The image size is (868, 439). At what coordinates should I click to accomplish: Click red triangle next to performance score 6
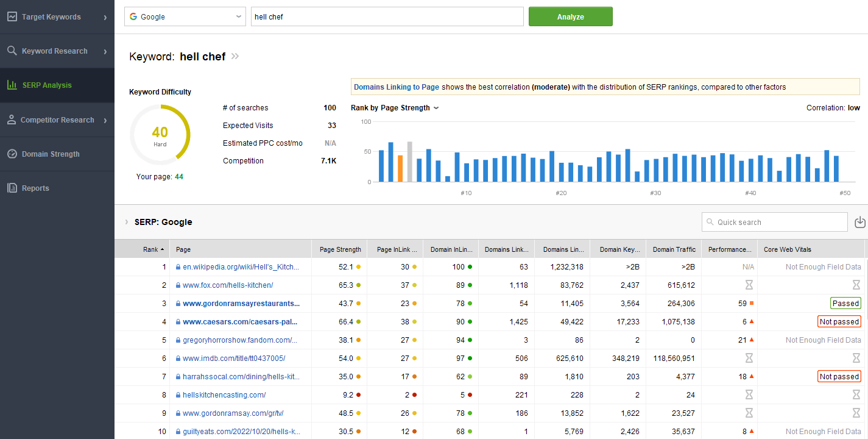(752, 322)
